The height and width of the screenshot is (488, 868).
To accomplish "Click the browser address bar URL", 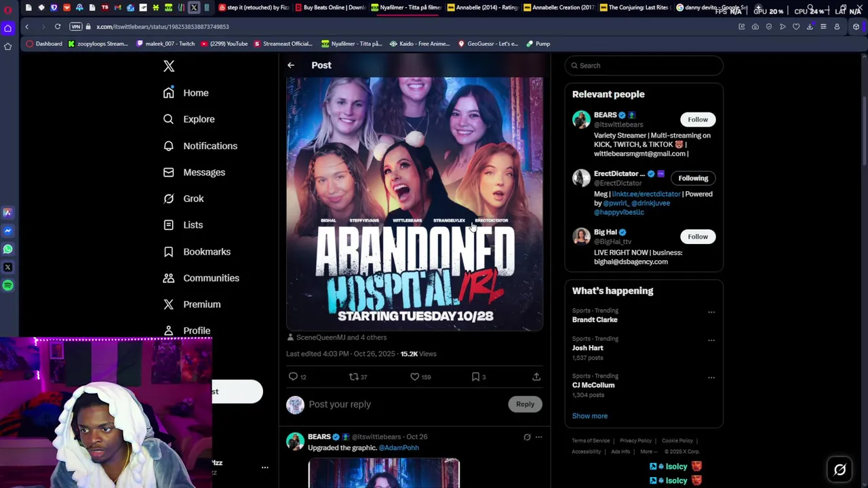I will tap(163, 26).
